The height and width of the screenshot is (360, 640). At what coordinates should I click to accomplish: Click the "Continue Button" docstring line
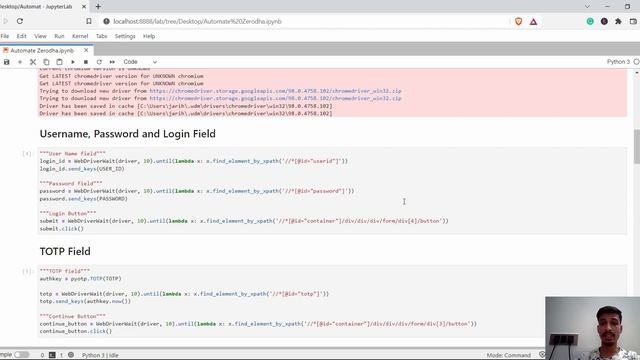coord(72,316)
